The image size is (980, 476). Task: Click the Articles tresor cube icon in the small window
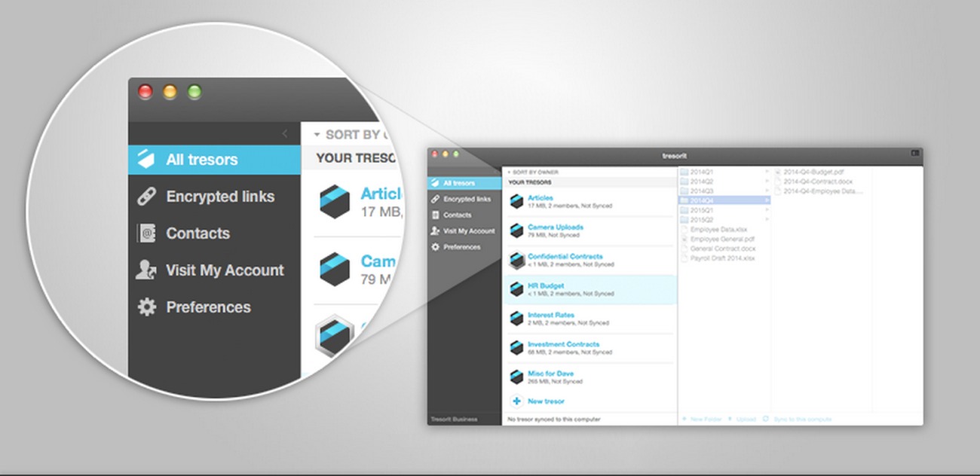(x=516, y=201)
